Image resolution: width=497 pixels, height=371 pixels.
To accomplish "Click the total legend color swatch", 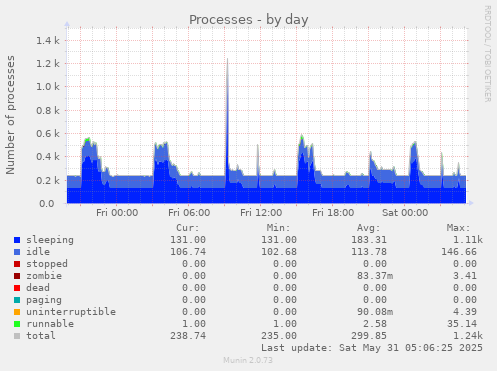I will click(x=17, y=336).
